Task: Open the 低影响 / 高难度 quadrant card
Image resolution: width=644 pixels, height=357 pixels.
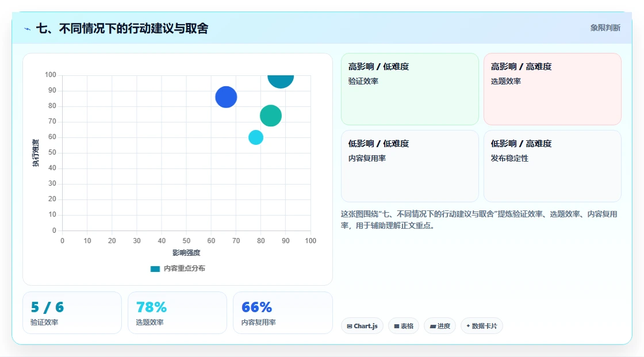Action: pos(553,166)
